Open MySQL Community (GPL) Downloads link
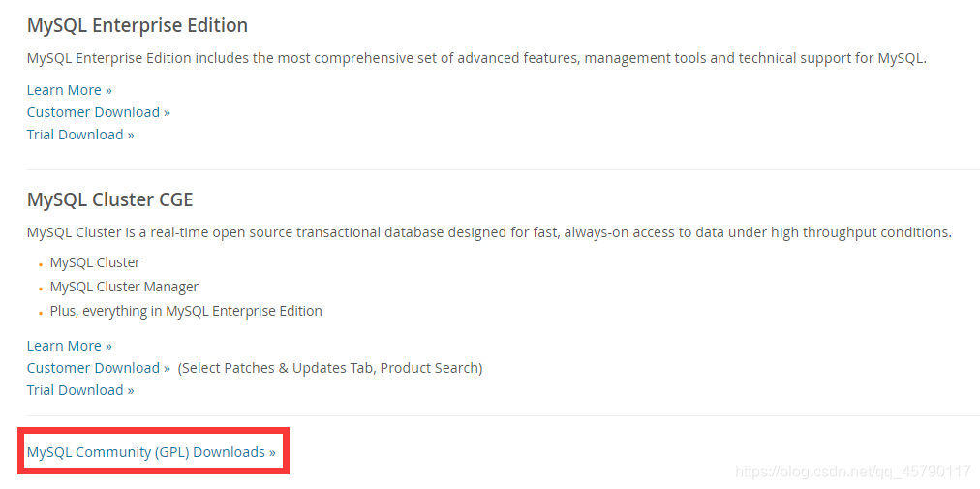 (151, 452)
